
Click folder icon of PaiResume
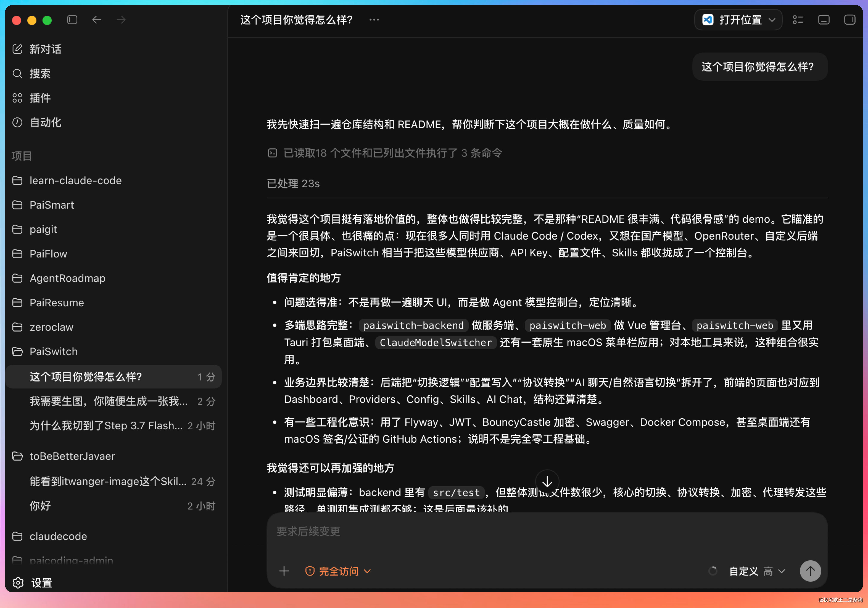(17, 303)
